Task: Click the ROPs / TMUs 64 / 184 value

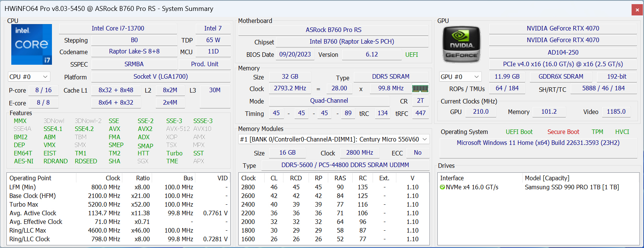Action: coord(507,88)
